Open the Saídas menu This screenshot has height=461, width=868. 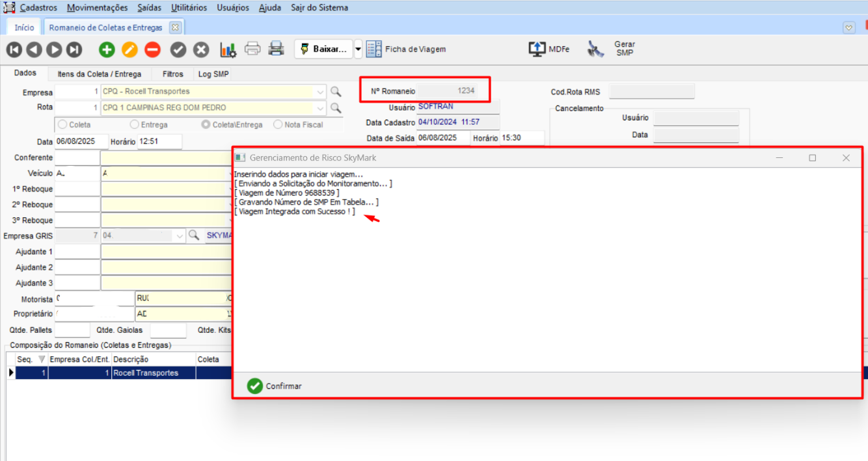[x=150, y=8]
